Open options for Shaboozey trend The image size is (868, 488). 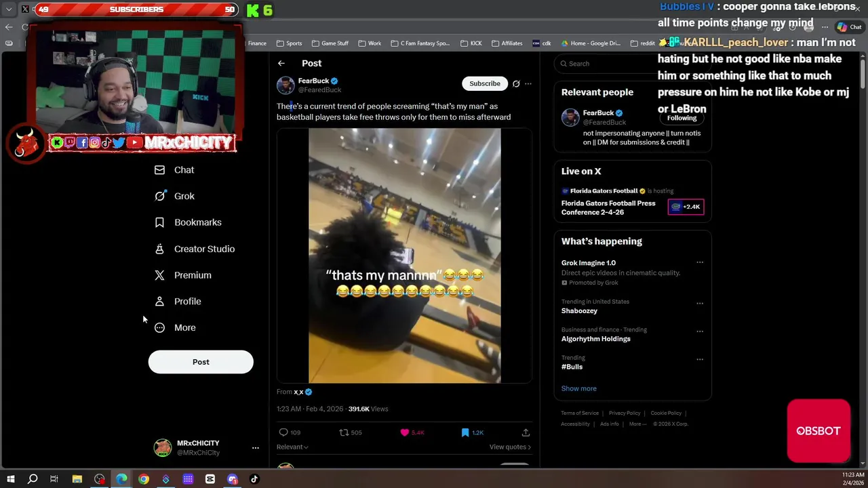(x=700, y=303)
